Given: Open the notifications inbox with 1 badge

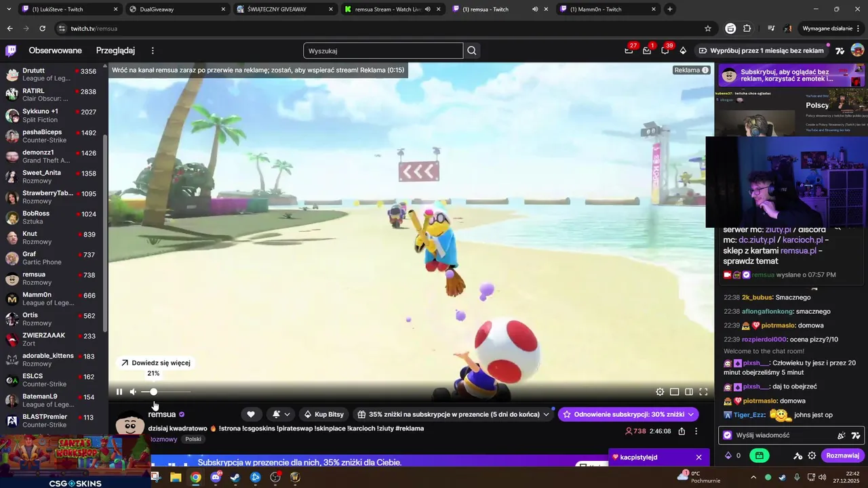Looking at the screenshot, I should coord(647,50).
